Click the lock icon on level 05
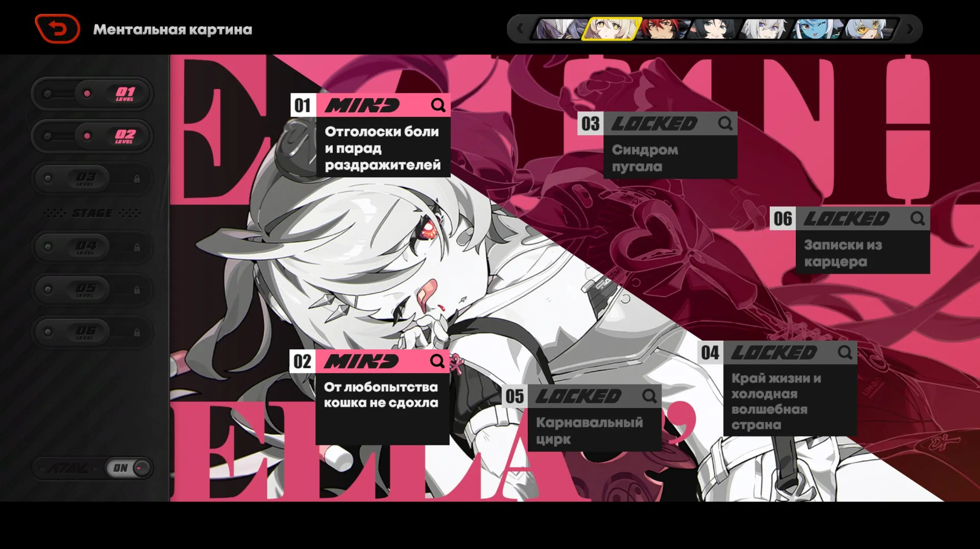The width and height of the screenshot is (980, 549). tap(137, 290)
